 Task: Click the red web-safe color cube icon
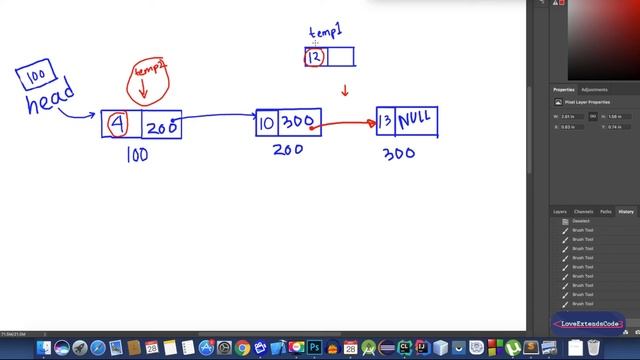562,2
